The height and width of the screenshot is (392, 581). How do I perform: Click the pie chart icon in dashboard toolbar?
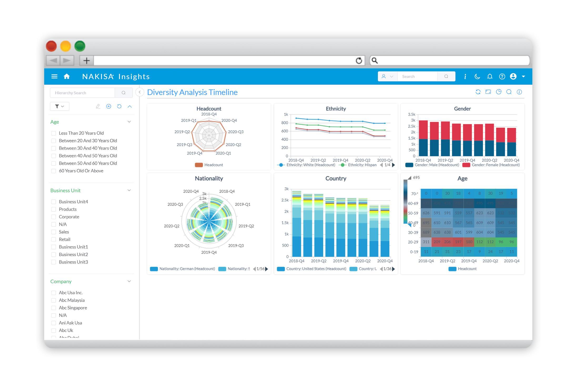[x=498, y=92]
